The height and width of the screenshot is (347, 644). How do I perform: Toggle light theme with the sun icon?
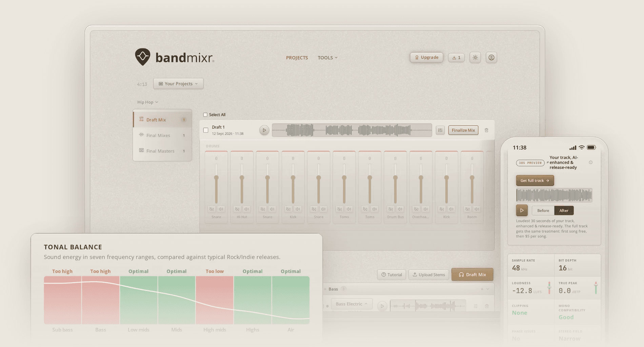point(475,58)
